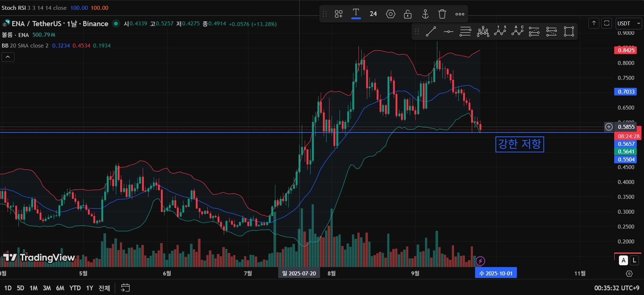The width and height of the screenshot is (644, 295).
Task: Select the trend line tool
Action: tap(431, 32)
